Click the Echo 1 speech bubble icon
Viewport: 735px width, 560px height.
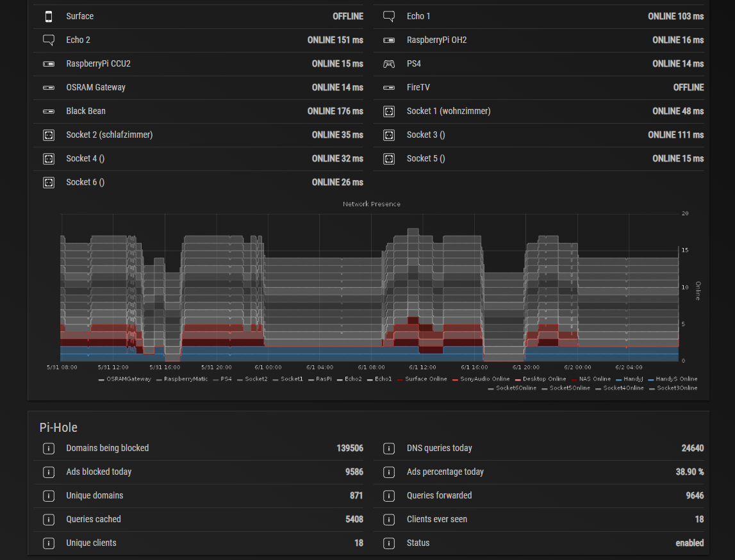coord(389,16)
